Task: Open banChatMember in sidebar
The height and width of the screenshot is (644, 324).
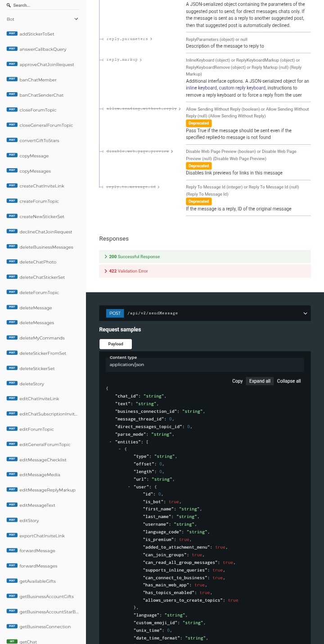Action: coord(38,80)
